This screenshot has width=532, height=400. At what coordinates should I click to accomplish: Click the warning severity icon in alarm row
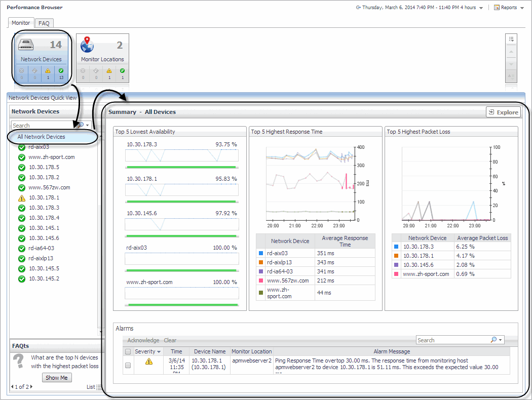[x=148, y=362]
